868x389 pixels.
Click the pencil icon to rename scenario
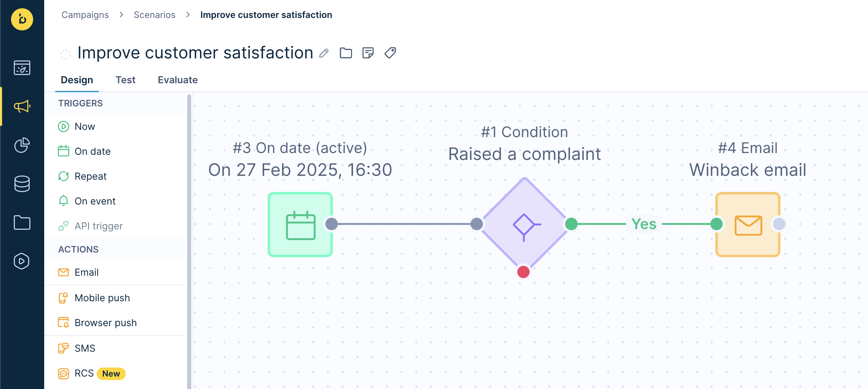(x=324, y=53)
